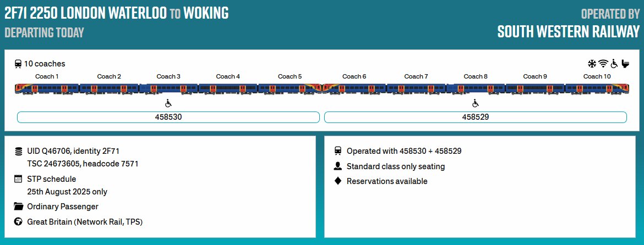Click the wheelchair accessibility icon in top-right amenities
644x245 pixels.
(x=614, y=64)
